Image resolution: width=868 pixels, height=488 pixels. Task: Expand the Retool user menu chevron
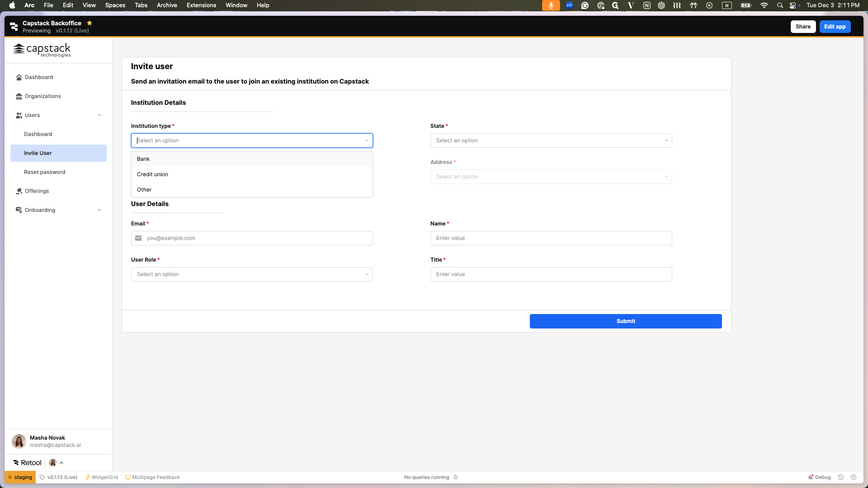point(61,463)
